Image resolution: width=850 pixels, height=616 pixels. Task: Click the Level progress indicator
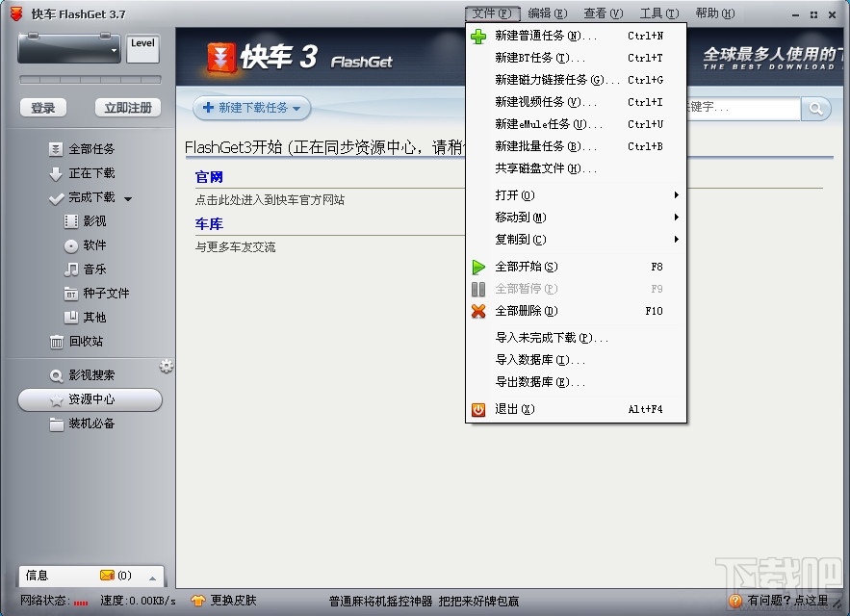142,47
